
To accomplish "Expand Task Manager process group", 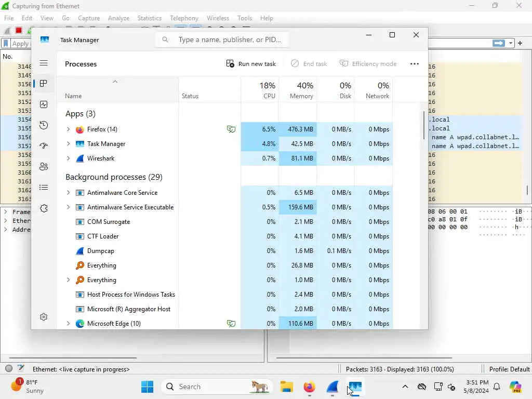I will tap(68, 144).
